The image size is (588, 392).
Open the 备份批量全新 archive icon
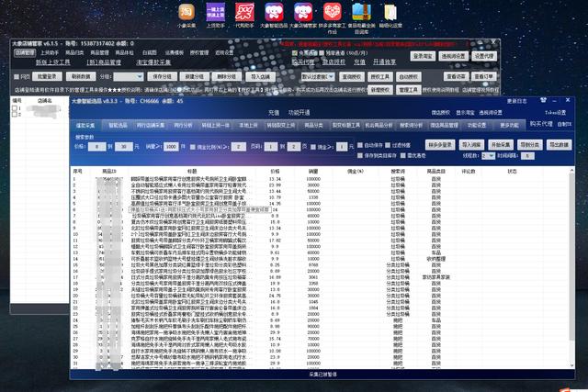coord(360,12)
